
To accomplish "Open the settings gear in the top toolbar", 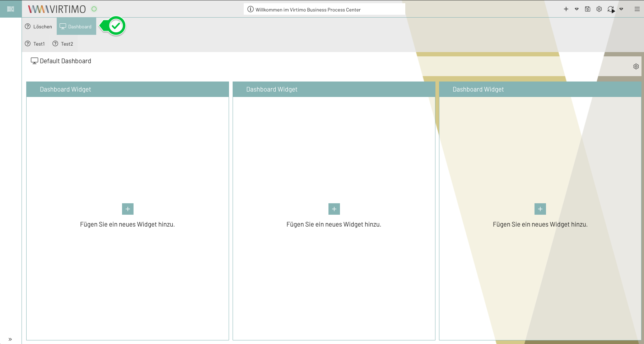I will [599, 9].
